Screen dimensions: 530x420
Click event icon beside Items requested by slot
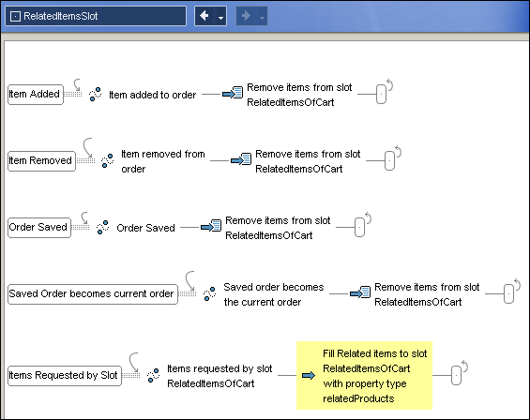pyautogui.click(x=154, y=375)
